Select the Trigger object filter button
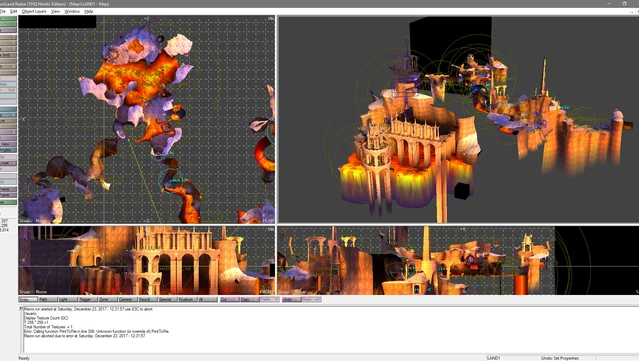 point(88,299)
